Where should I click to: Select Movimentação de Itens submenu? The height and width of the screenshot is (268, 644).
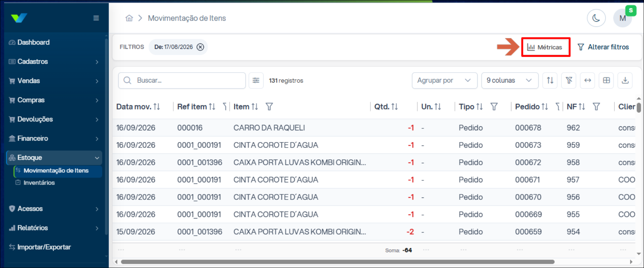pos(58,171)
